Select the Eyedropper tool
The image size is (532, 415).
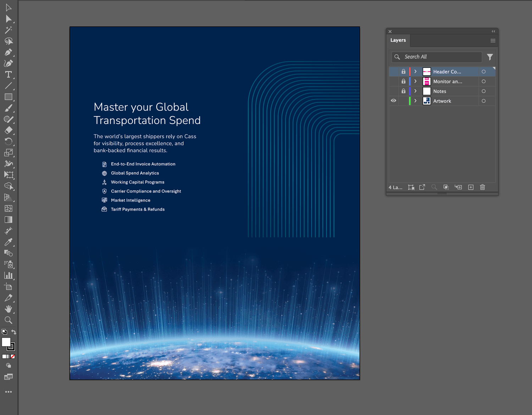click(x=9, y=242)
